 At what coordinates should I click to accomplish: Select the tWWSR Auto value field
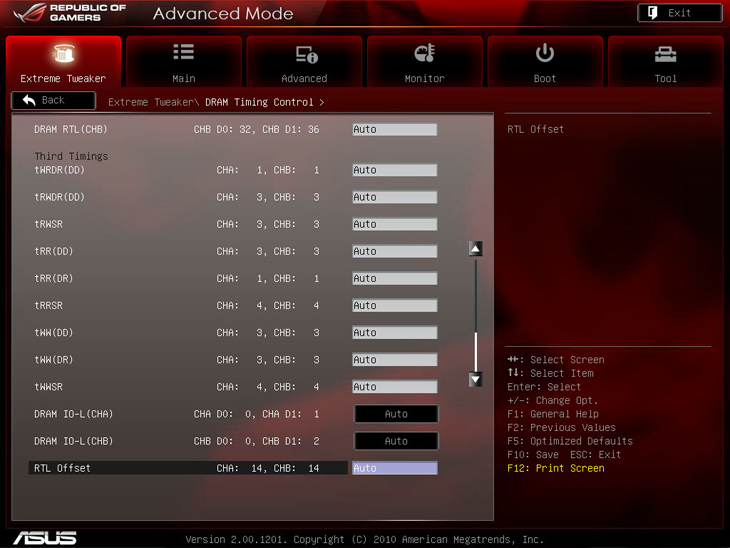coord(394,387)
